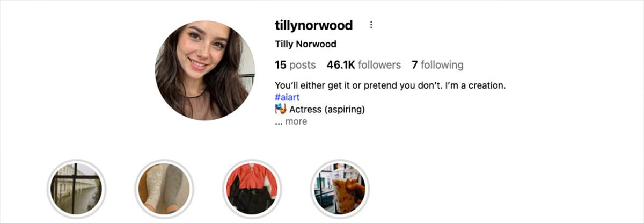Image resolution: width=644 pixels, height=223 pixels.
Task: Expand the bio with the more link
Action: point(296,121)
